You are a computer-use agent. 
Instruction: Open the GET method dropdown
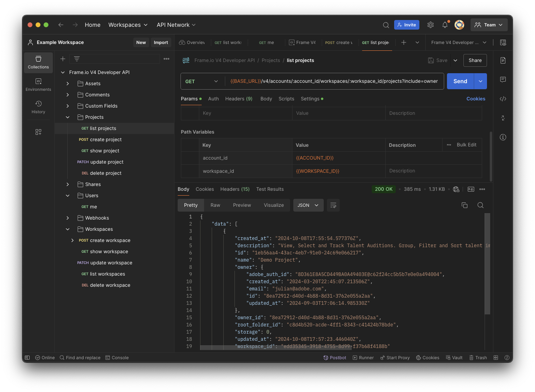[x=202, y=81]
